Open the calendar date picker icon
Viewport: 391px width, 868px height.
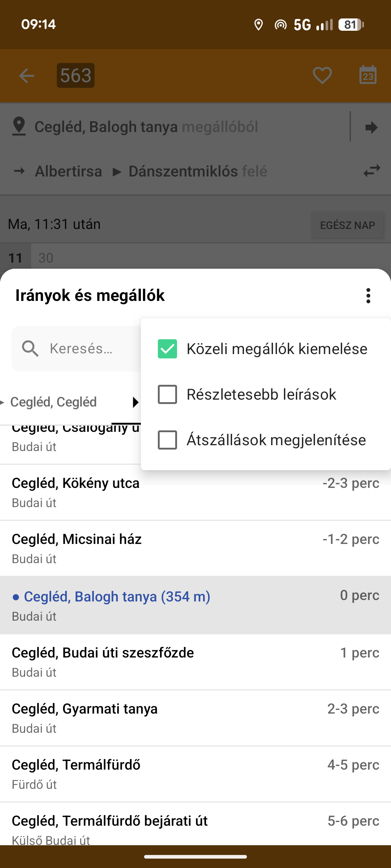368,75
